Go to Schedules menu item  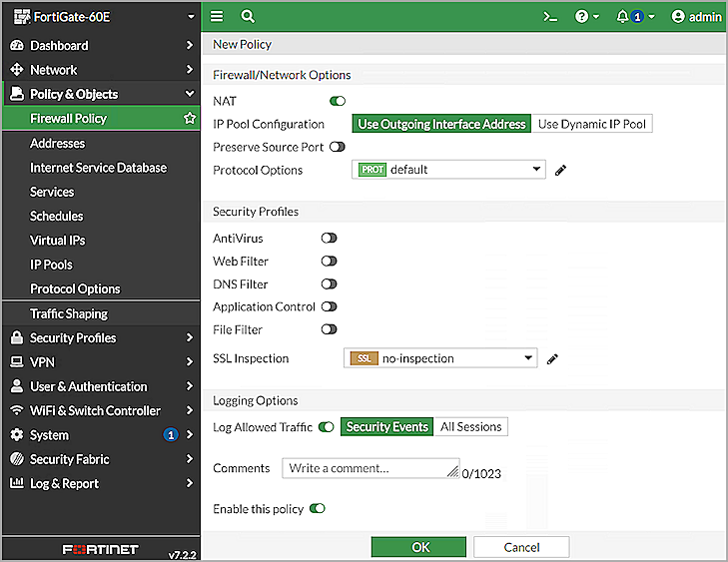tap(57, 216)
